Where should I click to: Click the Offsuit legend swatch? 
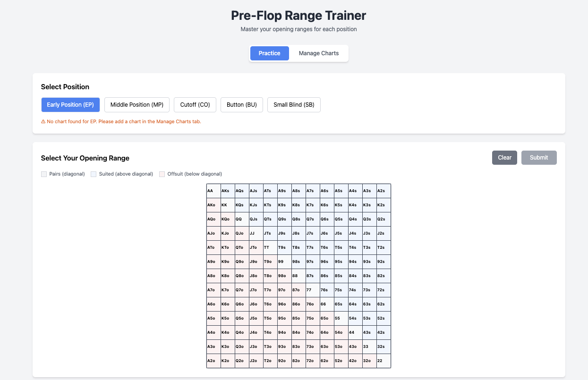162,174
